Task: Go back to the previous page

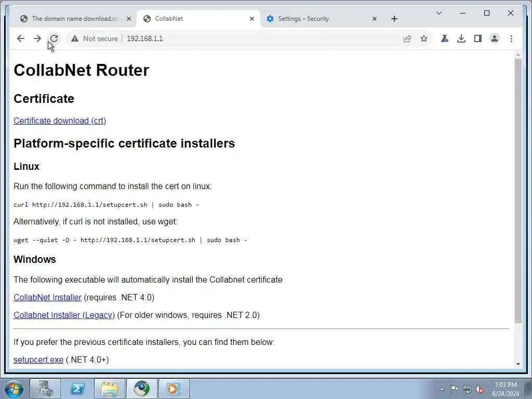Action: pyautogui.click(x=21, y=38)
